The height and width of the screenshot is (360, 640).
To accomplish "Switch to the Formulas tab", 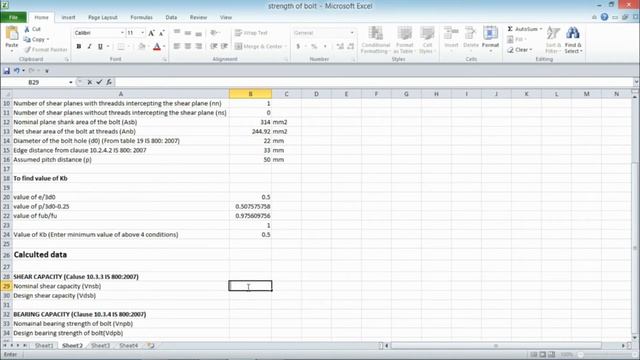I will [x=141, y=18].
